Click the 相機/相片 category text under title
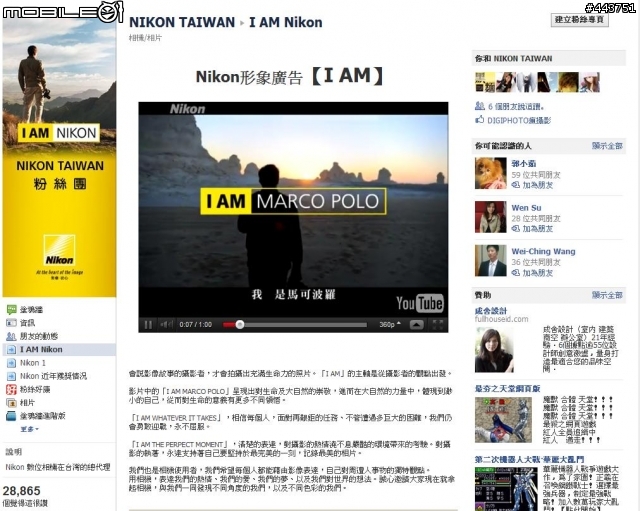The width and height of the screenshot is (640, 511). pyautogui.click(x=145, y=38)
